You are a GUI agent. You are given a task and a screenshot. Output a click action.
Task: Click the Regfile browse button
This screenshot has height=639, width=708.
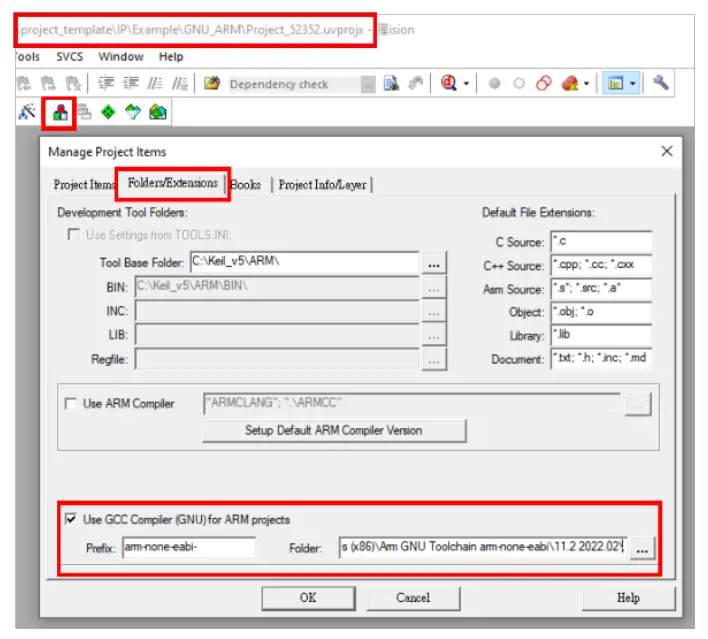434,360
